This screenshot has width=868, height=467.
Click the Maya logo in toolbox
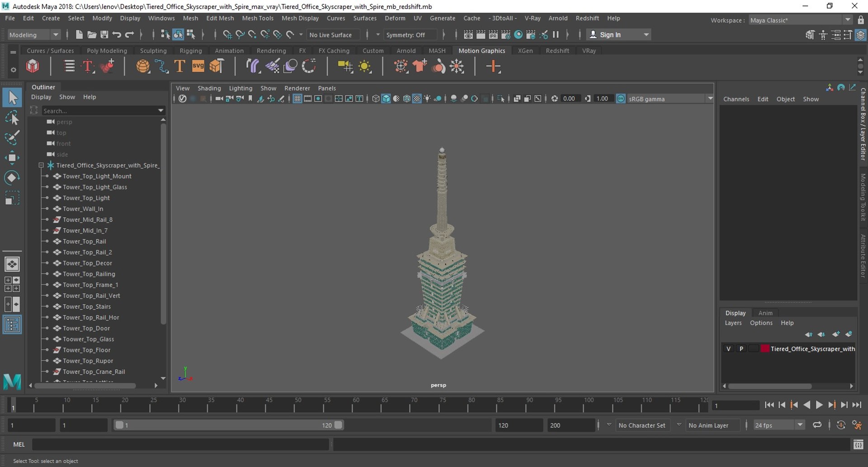pyautogui.click(x=12, y=381)
